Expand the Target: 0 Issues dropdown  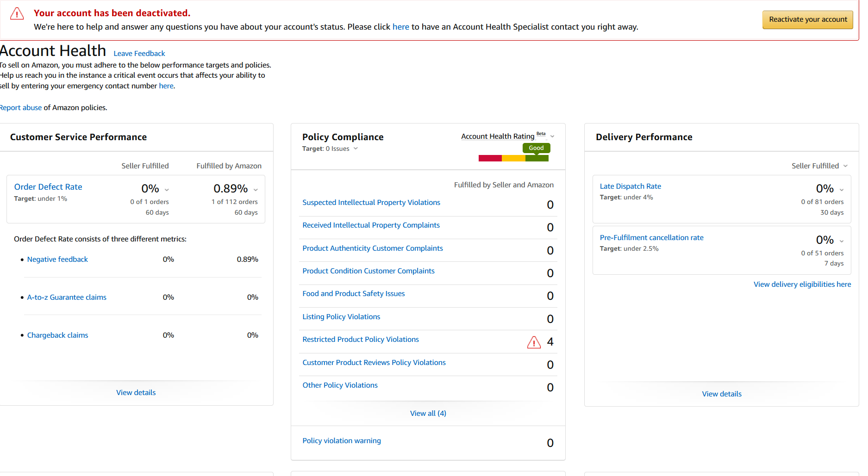[x=356, y=148]
